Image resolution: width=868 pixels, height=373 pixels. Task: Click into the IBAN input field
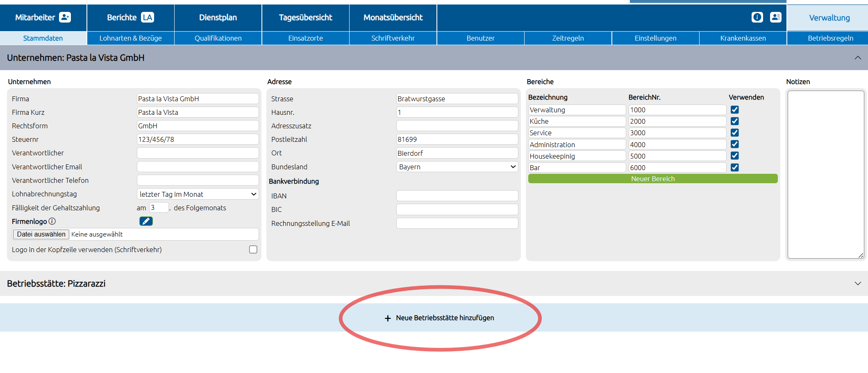(457, 196)
